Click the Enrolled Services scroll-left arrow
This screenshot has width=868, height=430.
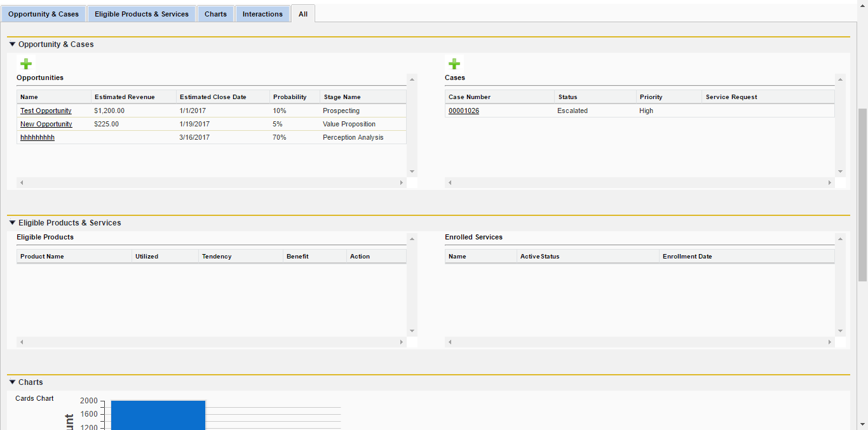[x=450, y=342]
